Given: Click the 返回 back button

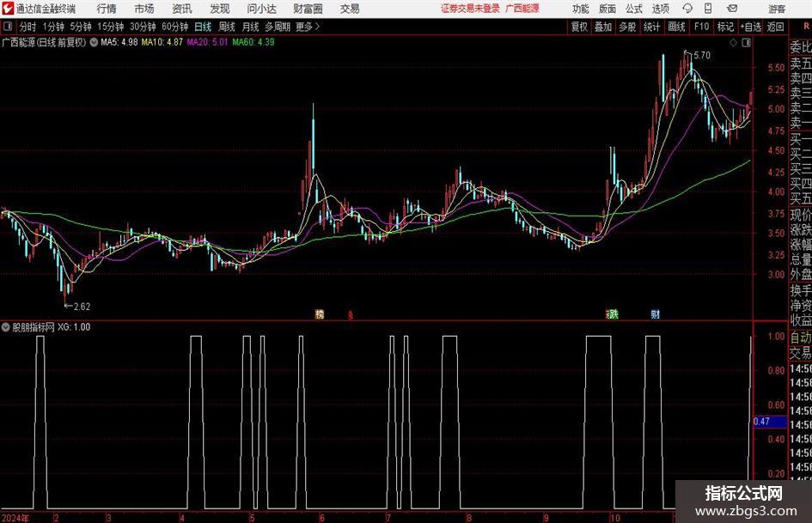Looking at the screenshot, I should [775, 27].
